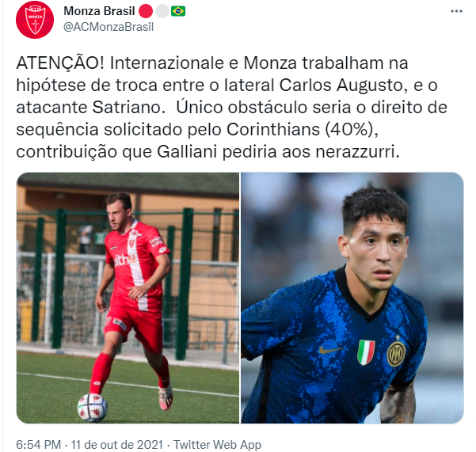This screenshot has width=476, height=452.
Task: Open the Monza Brasil display name link
Action: point(99,11)
